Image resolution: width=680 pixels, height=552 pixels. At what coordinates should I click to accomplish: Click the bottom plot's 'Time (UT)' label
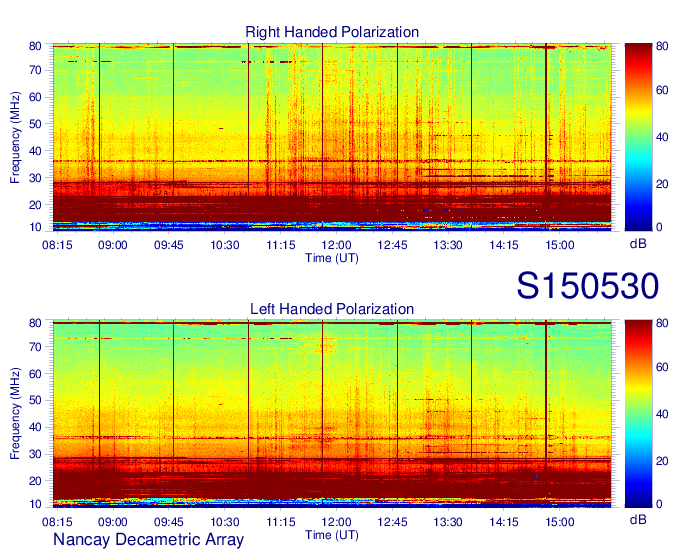(332, 535)
